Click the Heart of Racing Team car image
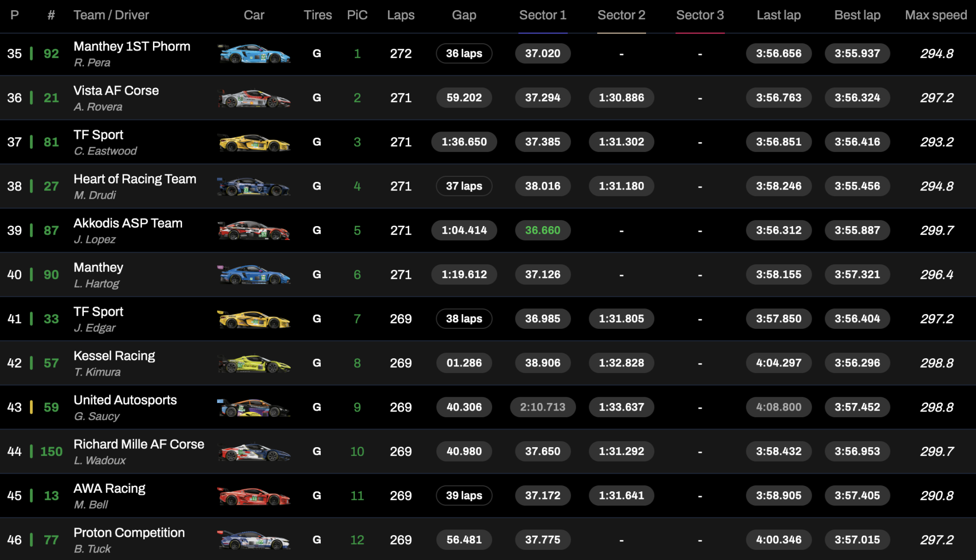This screenshot has width=976, height=560. 254,186
